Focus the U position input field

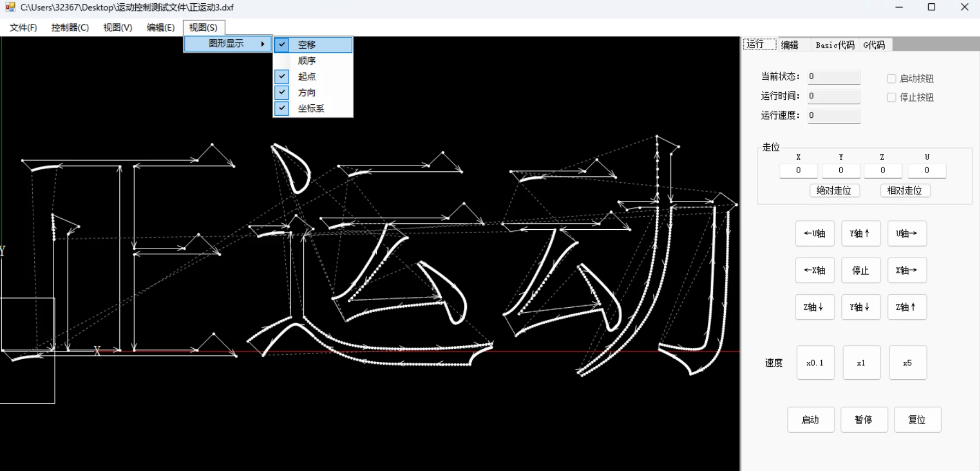(x=927, y=171)
